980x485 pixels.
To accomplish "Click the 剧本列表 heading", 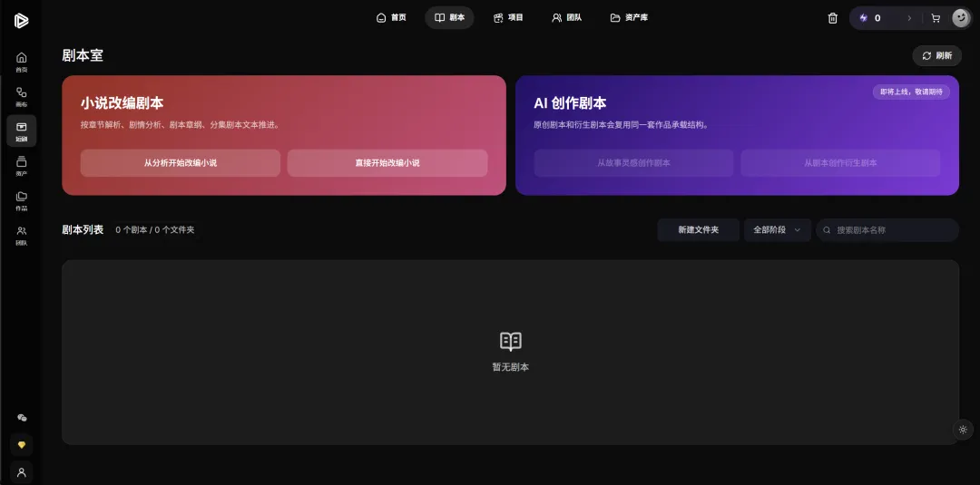I will pos(83,229).
